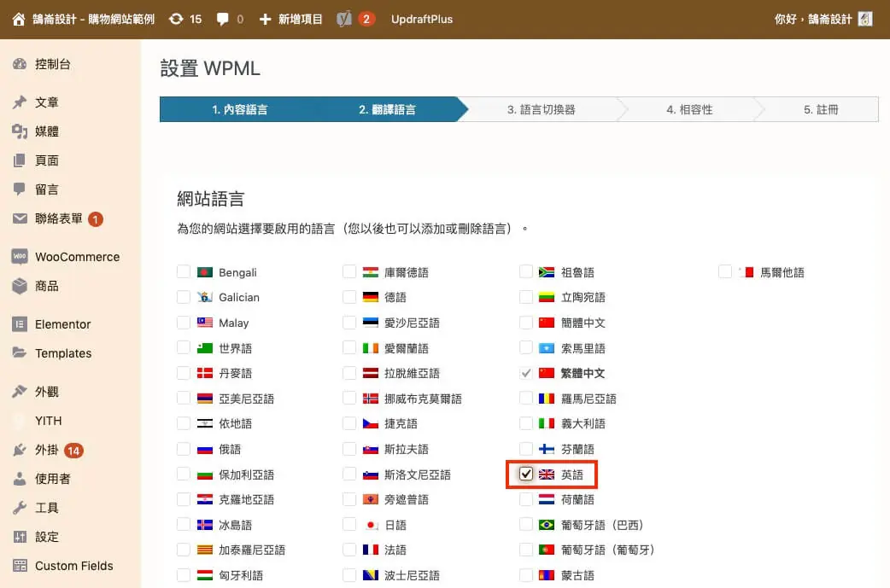Viewport: 890px width, 588px height.
Task: Click the 設定 settings icon in sidebar
Action: point(20,537)
